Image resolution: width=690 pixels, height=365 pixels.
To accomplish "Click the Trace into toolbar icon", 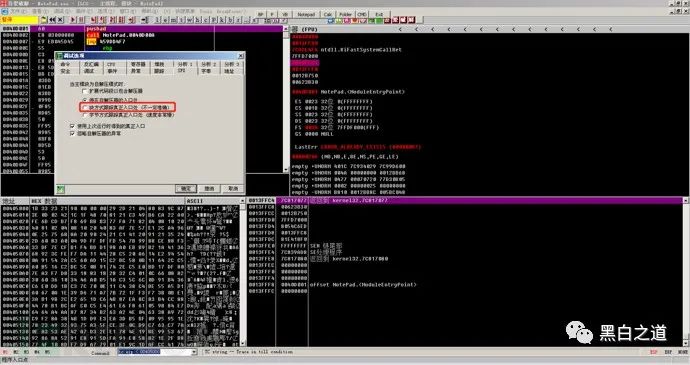I will click(x=112, y=20).
